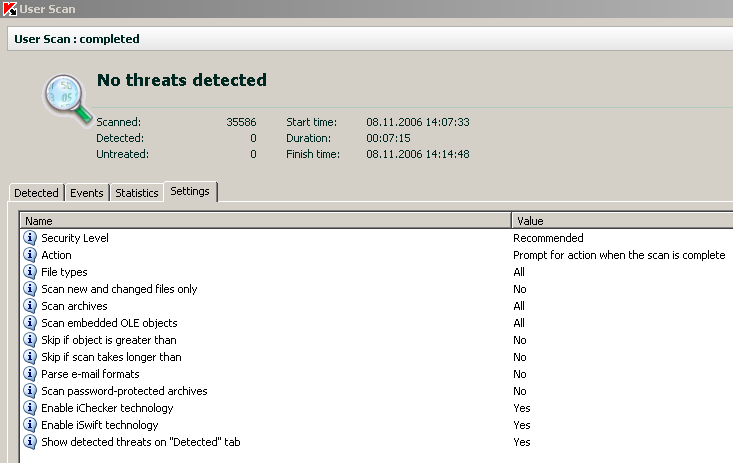
Task: Click the Kaspersky logo icon in title bar
Action: click(10, 9)
